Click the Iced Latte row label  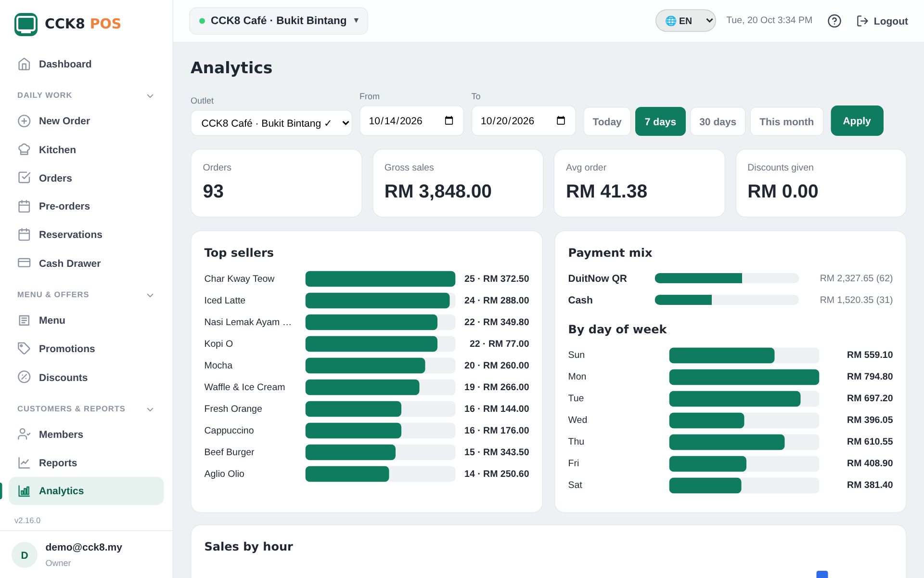(x=225, y=300)
